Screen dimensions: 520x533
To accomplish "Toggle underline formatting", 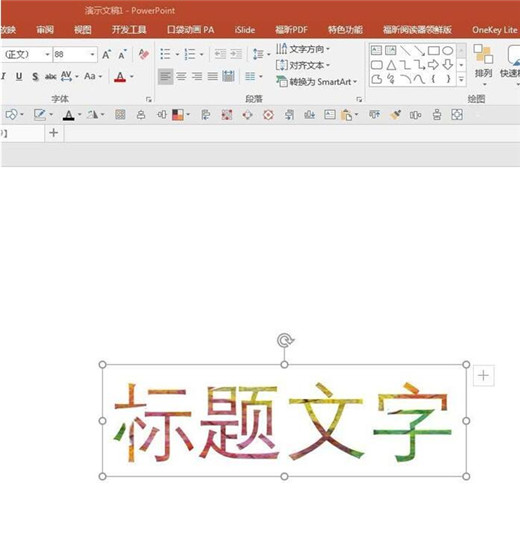I will [x=19, y=76].
